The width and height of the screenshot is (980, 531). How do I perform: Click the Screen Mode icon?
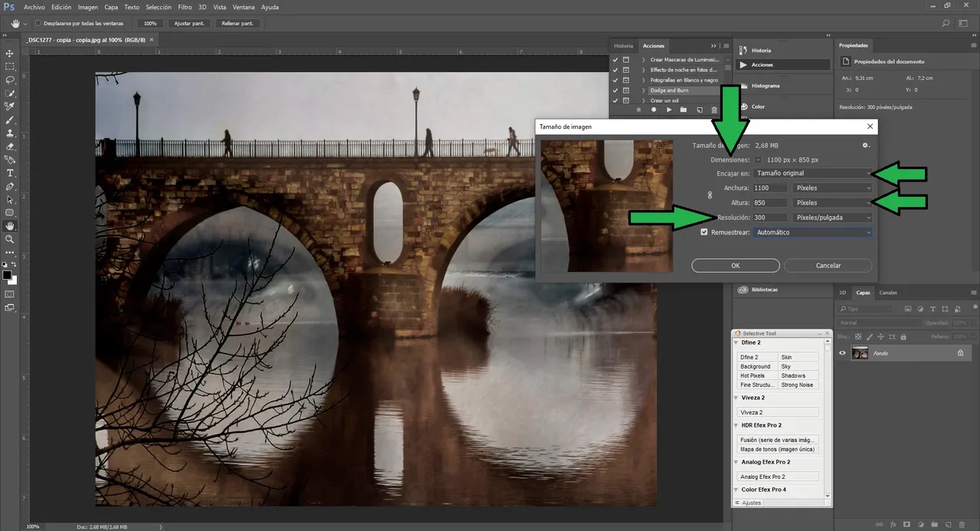pos(10,307)
